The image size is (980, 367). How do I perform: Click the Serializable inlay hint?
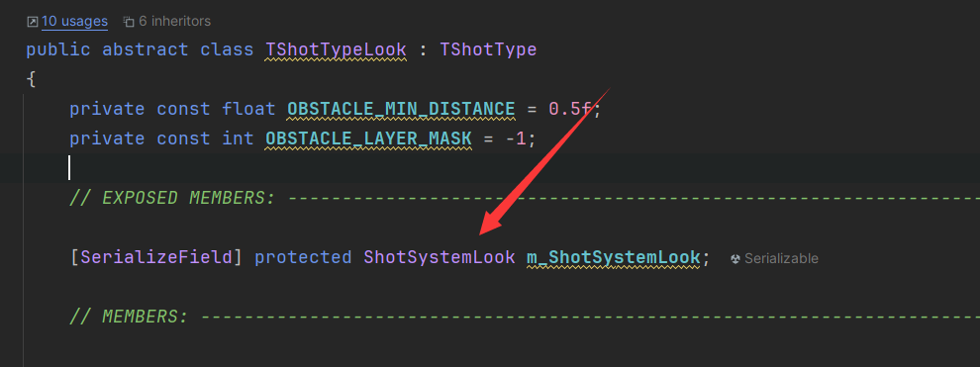781,258
